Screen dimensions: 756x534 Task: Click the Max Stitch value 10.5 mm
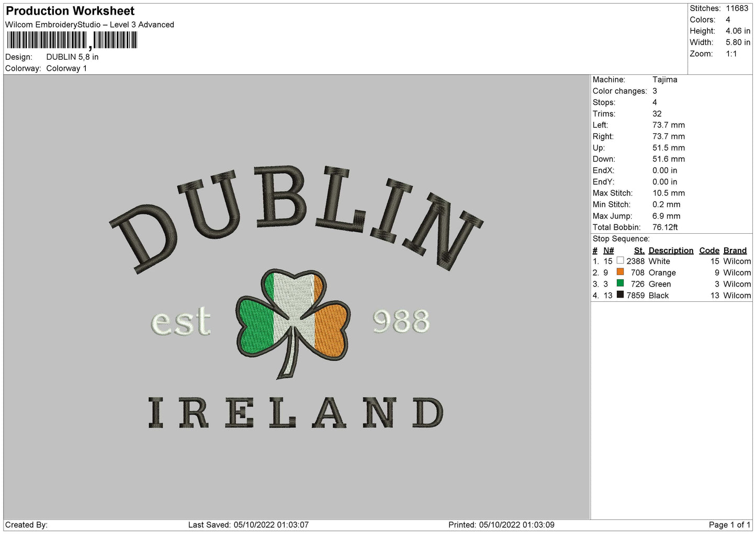[669, 193]
